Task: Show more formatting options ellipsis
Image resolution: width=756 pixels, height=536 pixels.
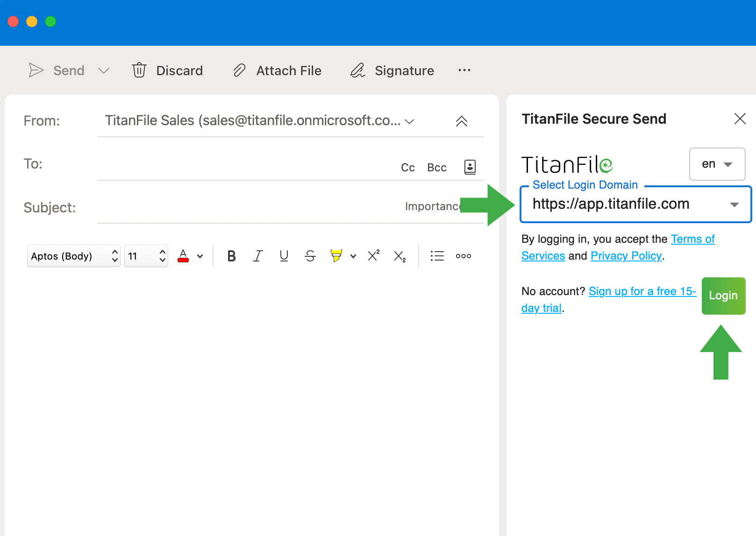Action: [x=464, y=256]
